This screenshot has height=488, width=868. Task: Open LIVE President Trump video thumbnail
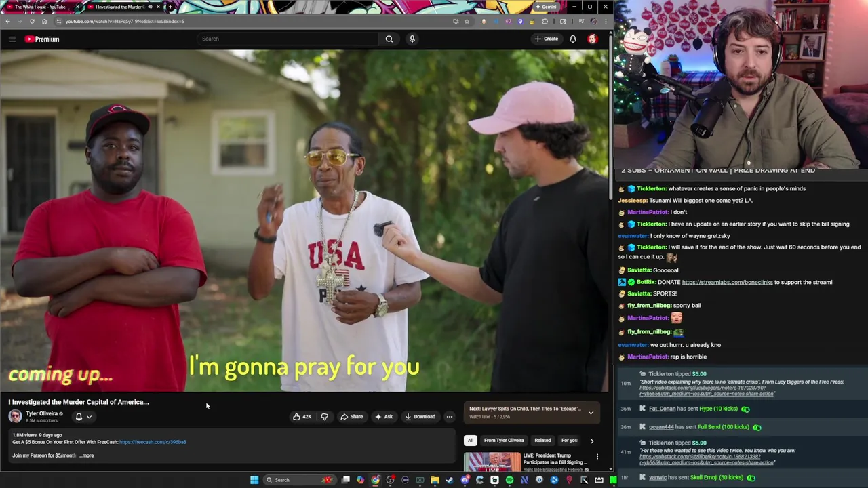point(492,462)
